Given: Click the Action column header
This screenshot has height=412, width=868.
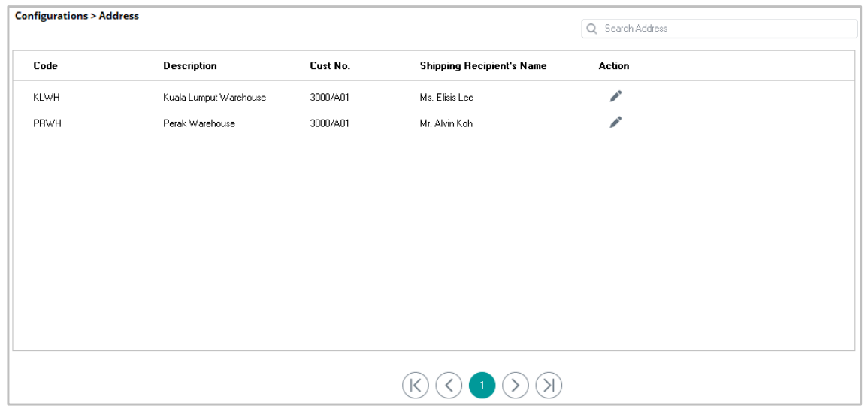Looking at the screenshot, I should tap(614, 66).
